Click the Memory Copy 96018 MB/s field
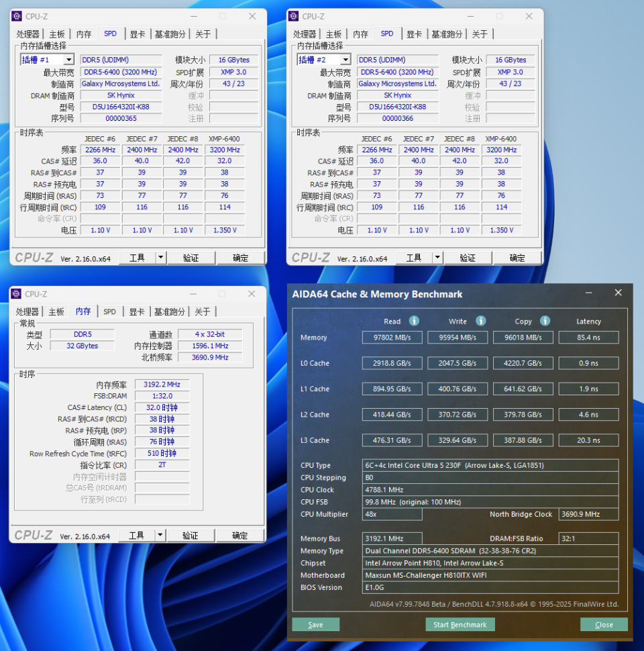 [x=523, y=338]
